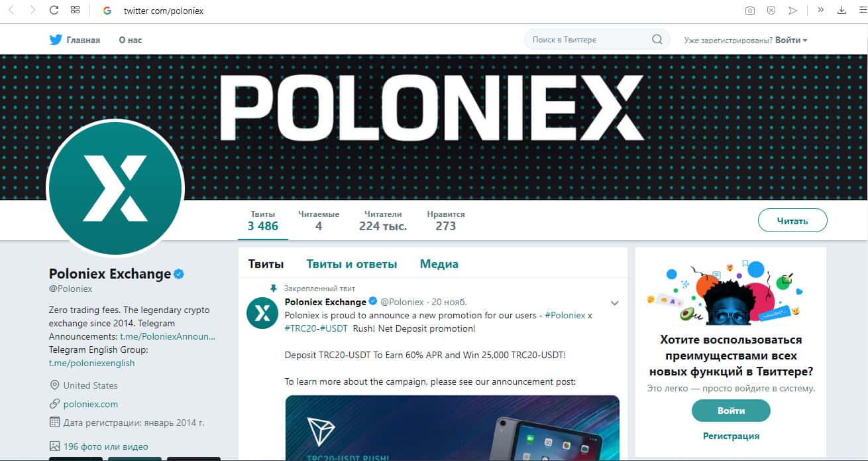The width and height of the screenshot is (868, 461).
Task: Click the send arrow icon in toolbar
Action: point(793,11)
